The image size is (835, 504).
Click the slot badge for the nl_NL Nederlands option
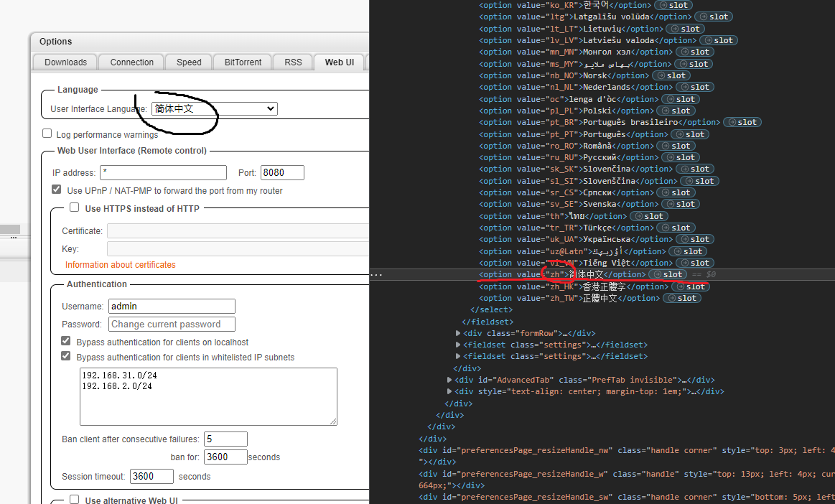[694, 87]
